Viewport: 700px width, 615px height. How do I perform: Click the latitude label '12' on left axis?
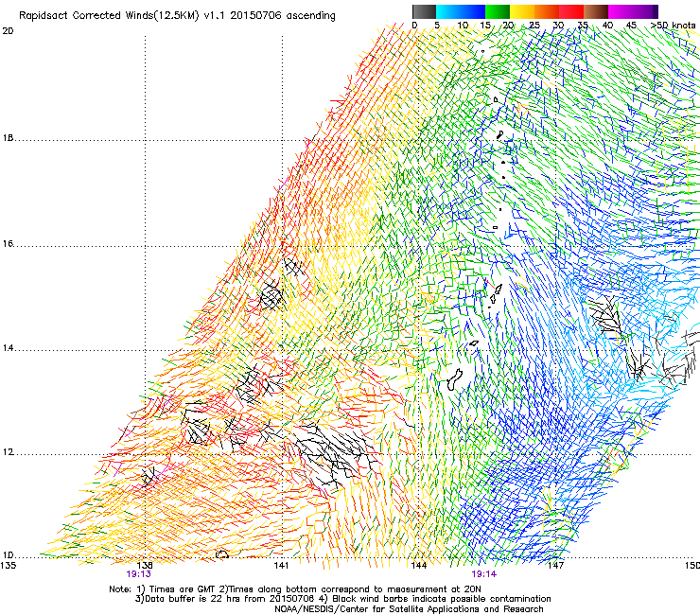pos(8,452)
